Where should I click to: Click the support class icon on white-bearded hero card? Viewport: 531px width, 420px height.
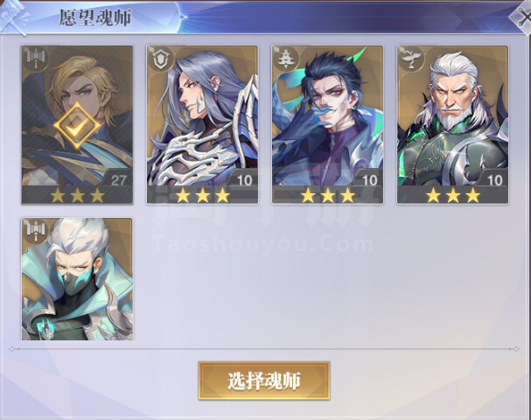[410, 60]
